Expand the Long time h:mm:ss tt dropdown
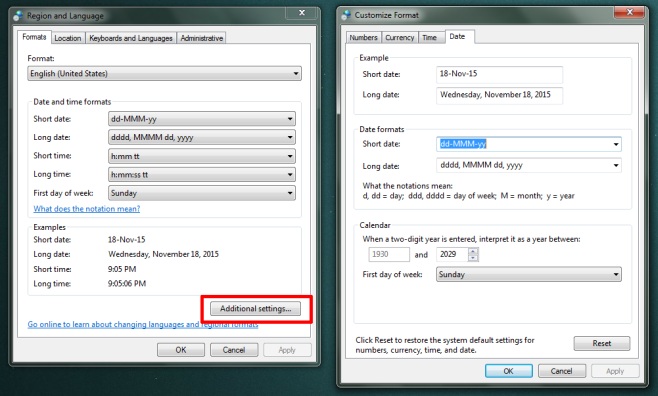 202,175
